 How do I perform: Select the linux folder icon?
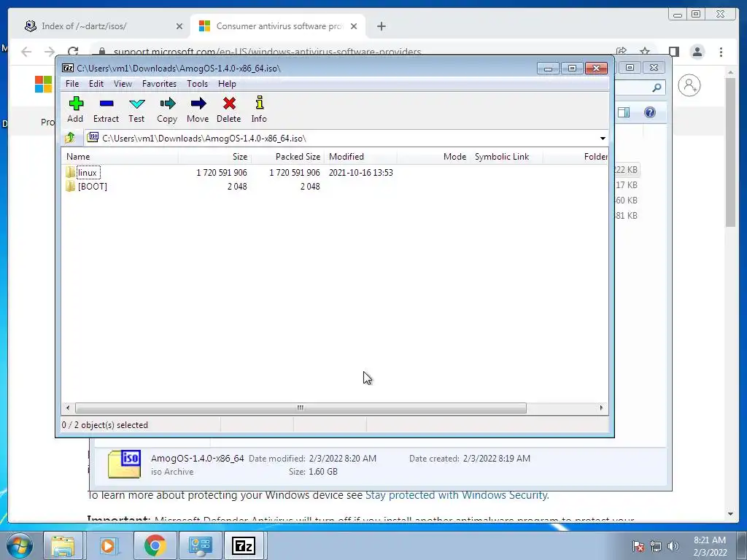tap(71, 172)
